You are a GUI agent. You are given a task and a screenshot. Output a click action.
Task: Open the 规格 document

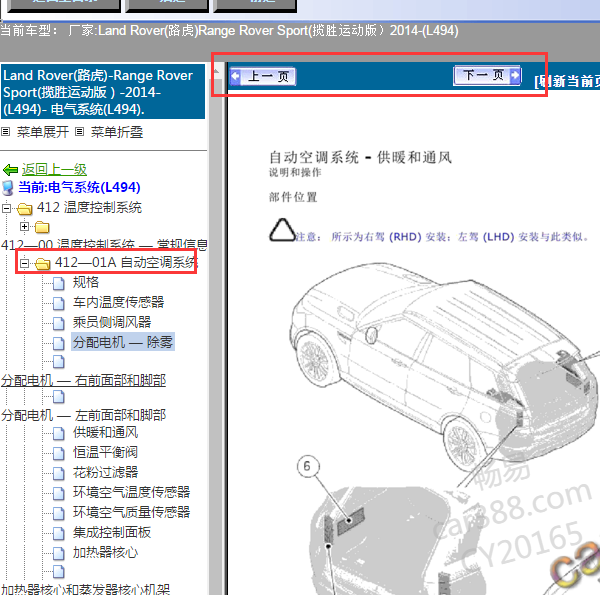pyautogui.click(x=86, y=282)
